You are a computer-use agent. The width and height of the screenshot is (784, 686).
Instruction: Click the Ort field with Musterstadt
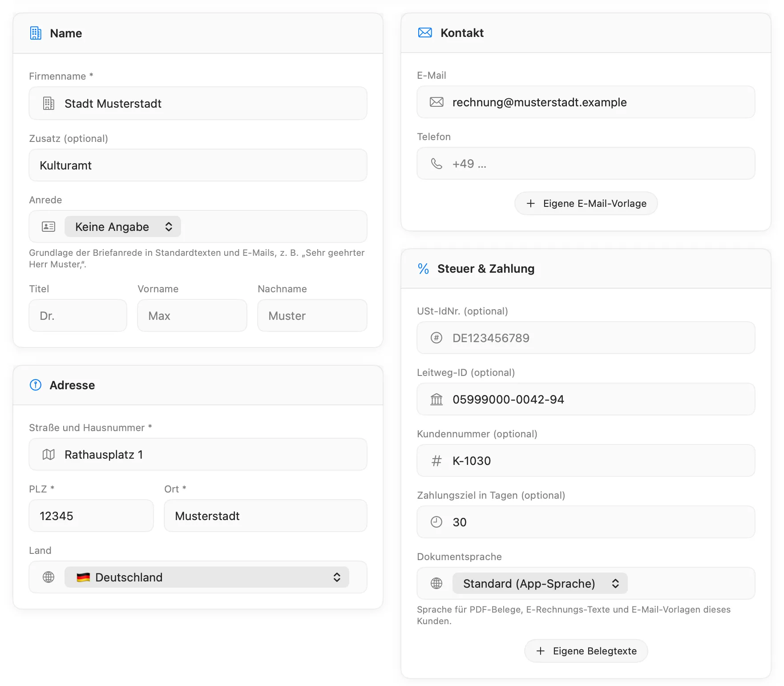(x=266, y=516)
